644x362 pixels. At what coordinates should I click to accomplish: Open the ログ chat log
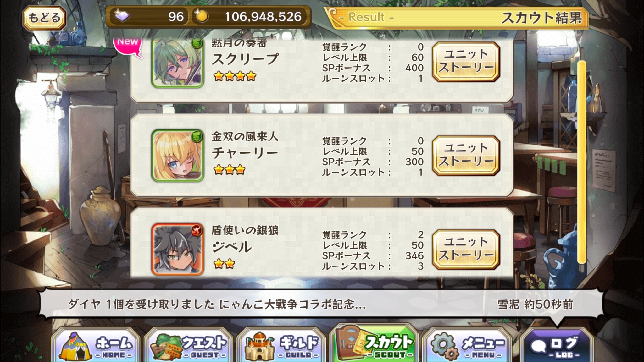[x=557, y=346]
